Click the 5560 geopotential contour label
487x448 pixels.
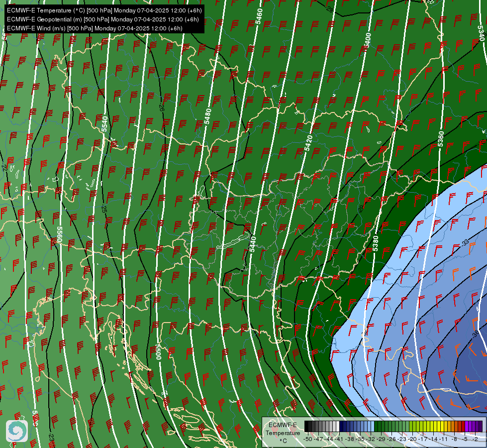pos(60,235)
